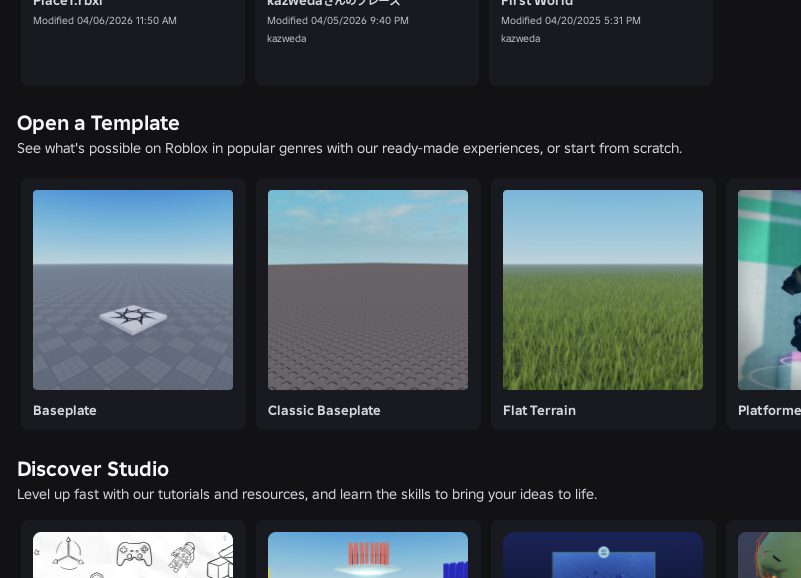Click the Discover Studio heading

click(93, 469)
